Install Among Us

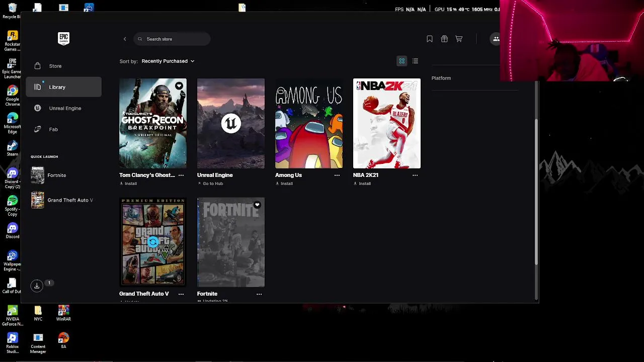[284, 184]
